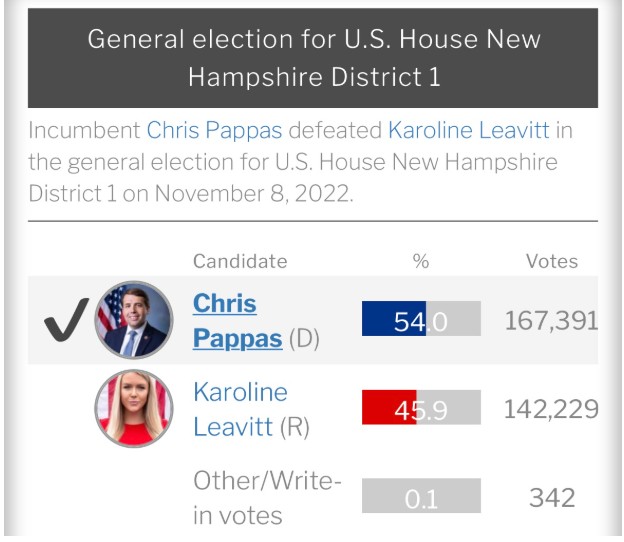Click the (D) party label after Pappas
The height and width of the screenshot is (542, 624).
pyautogui.click(x=304, y=339)
